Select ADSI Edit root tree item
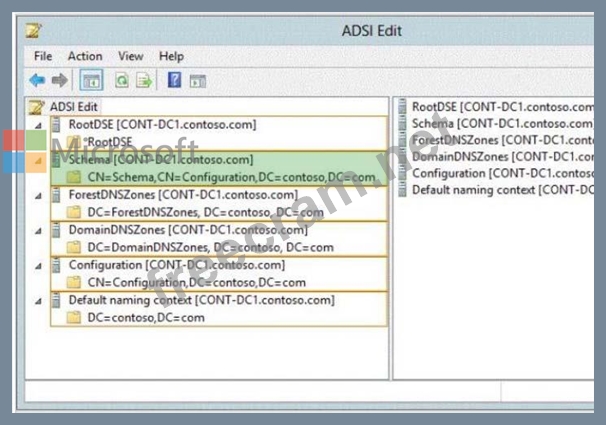This screenshot has height=425, width=606. (73, 107)
